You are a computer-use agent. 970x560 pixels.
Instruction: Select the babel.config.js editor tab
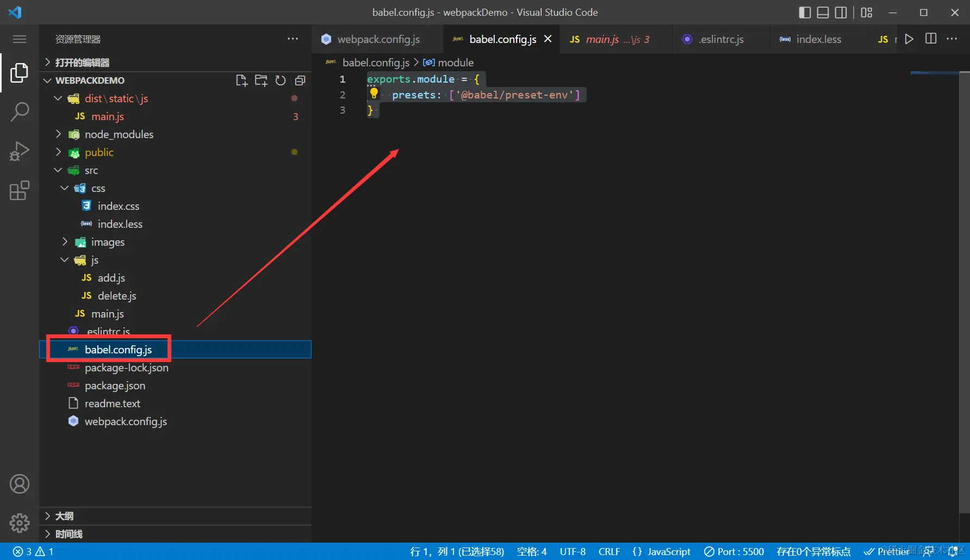pyautogui.click(x=502, y=39)
